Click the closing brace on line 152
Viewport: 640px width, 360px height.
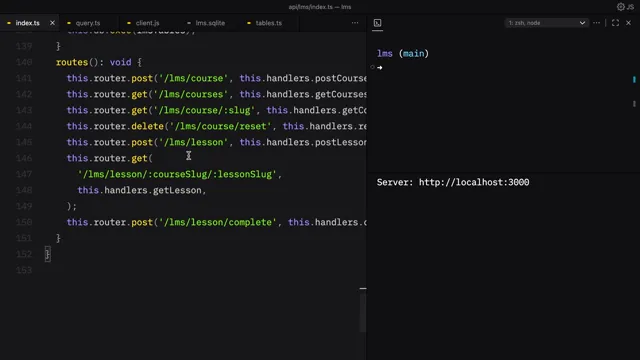[47, 254]
